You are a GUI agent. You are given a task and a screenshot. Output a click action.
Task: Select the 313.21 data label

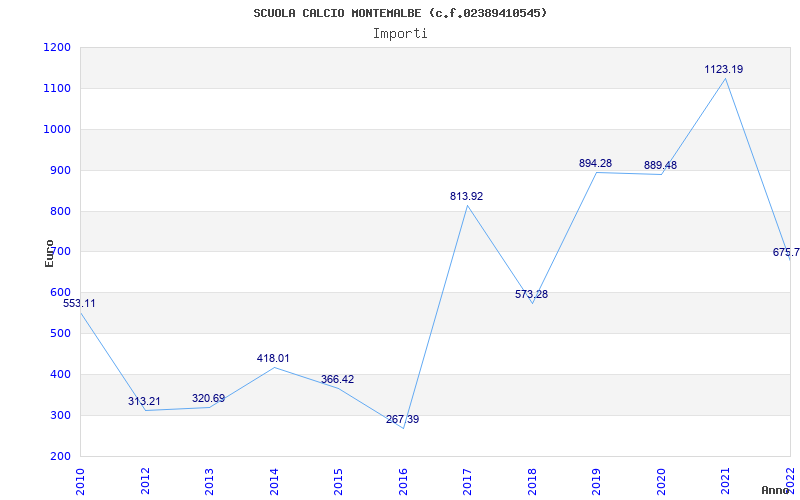click(144, 402)
